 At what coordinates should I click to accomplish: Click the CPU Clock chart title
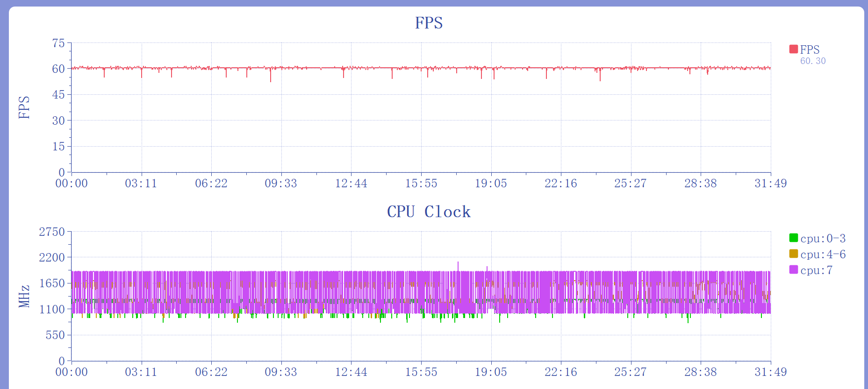429,212
